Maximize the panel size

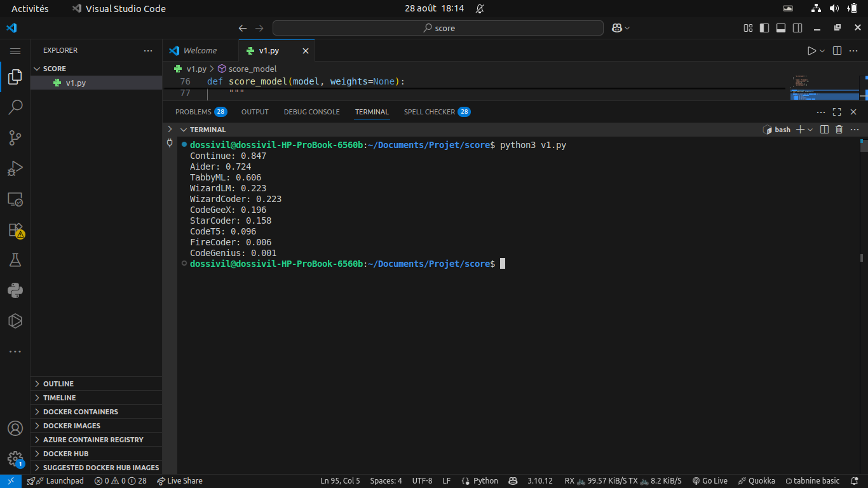pos(837,112)
